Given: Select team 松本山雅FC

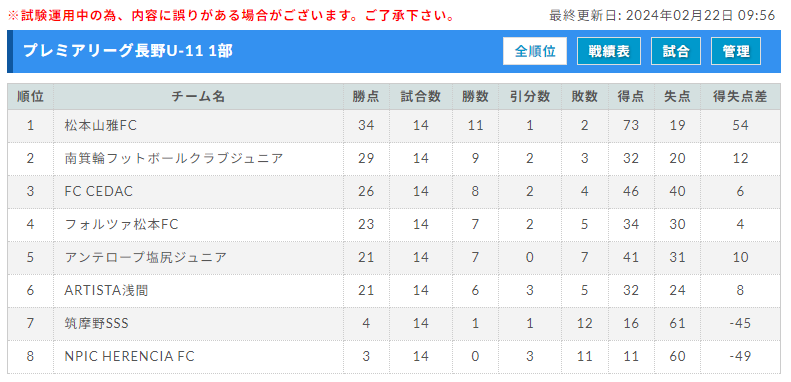Looking at the screenshot, I should [100, 125].
